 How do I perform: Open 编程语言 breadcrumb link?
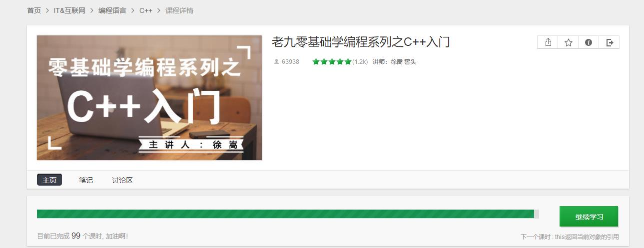tap(112, 10)
